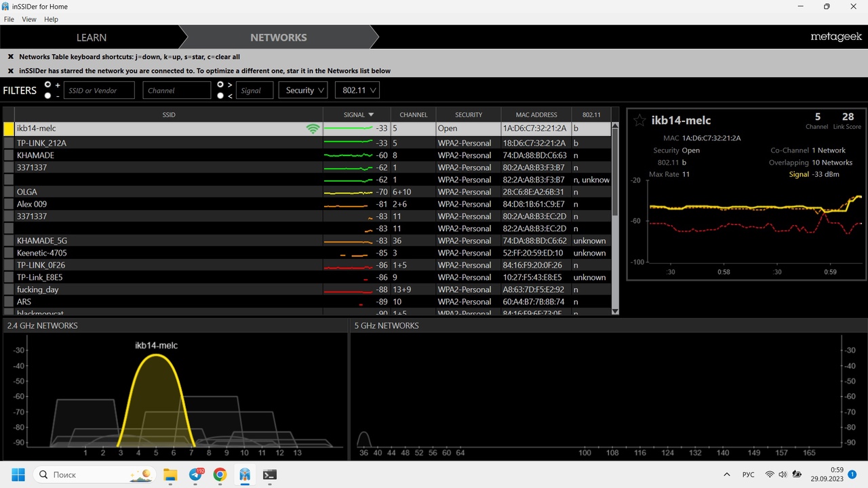Open the system tray Wi-Fi icon
The height and width of the screenshot is (488, 868).
(770, 474)
